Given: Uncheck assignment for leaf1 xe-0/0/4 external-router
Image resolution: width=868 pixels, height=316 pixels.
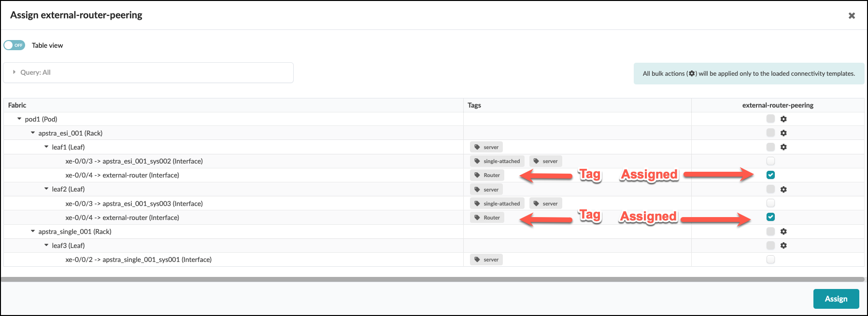Looking at the screenshot, I should click(770, 175).
